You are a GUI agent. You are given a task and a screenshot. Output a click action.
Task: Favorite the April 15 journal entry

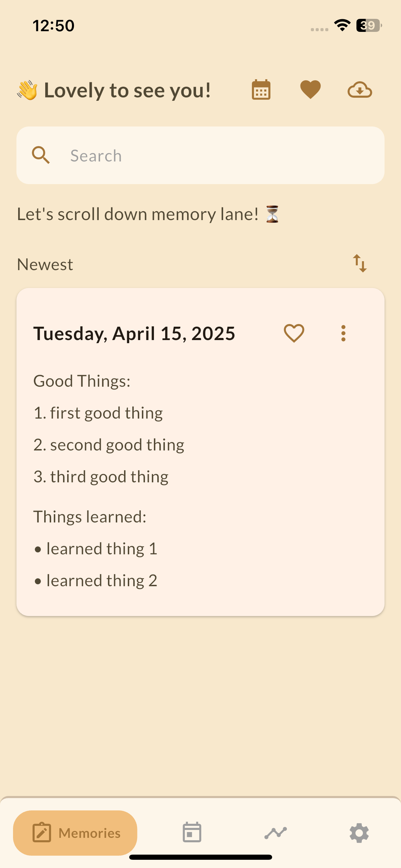294,333
